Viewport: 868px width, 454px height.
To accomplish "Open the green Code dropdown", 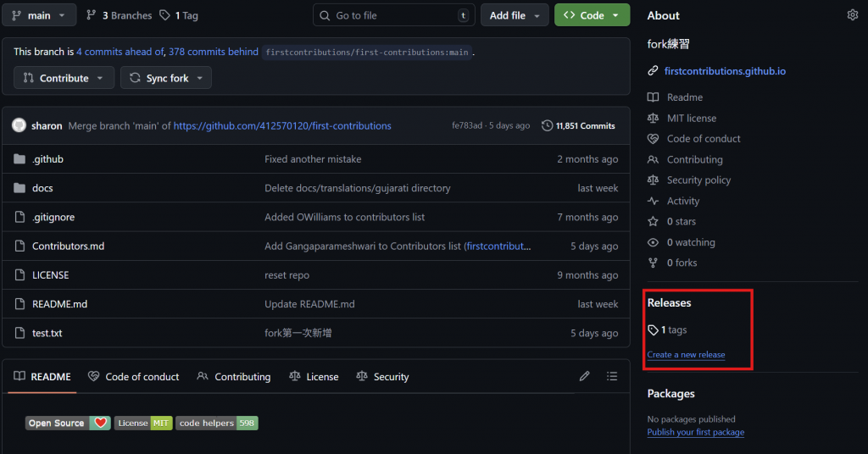I will [592, 15].
